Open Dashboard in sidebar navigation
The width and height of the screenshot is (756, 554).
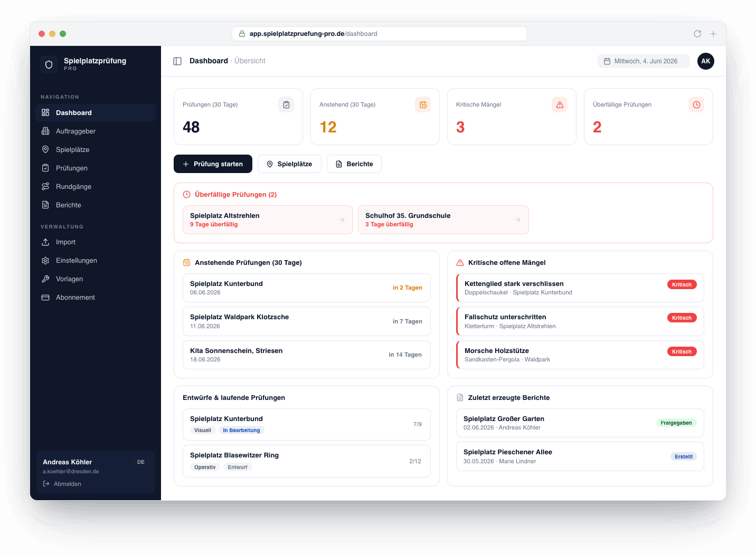[96, 113]
